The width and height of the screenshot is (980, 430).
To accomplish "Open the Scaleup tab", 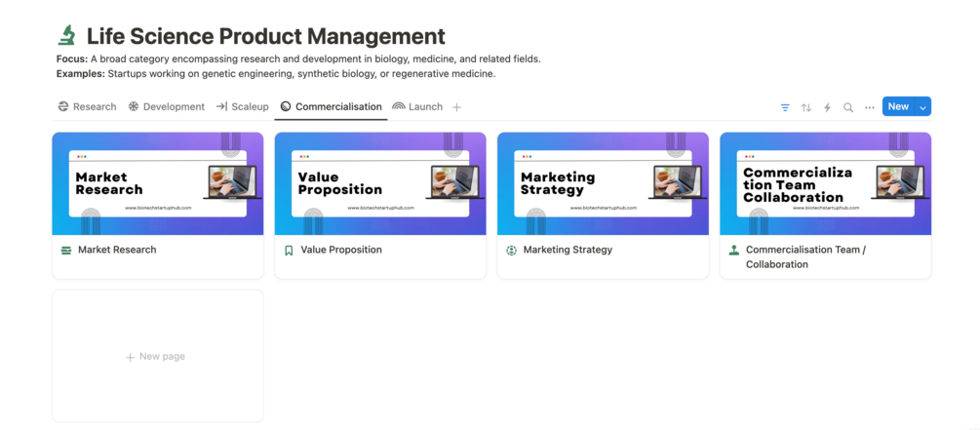I will (242, 107).
